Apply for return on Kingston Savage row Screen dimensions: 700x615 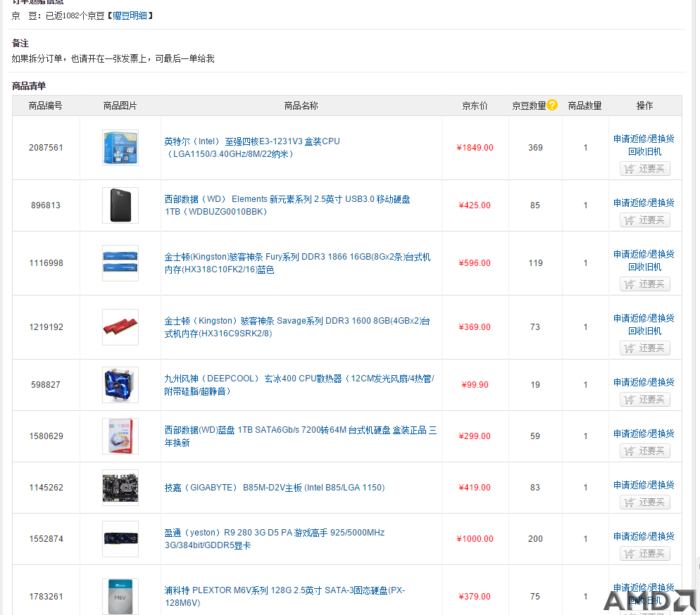[x=644, y=319]
